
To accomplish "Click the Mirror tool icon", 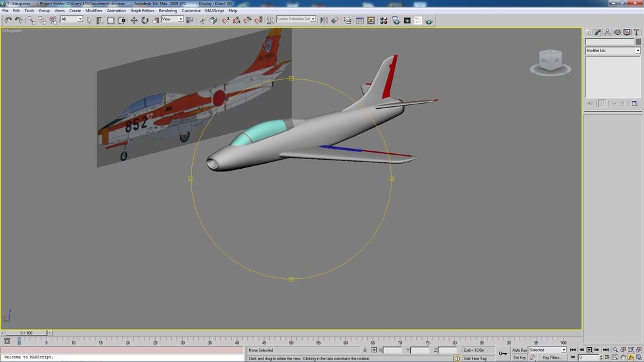I will tap(324, 20).
